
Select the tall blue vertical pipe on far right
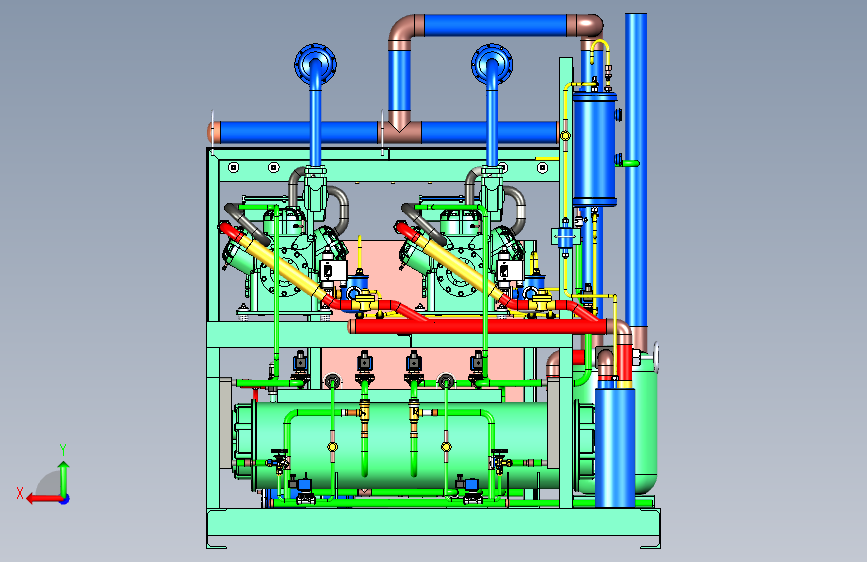pyautogui.click(x=636, y=169)
